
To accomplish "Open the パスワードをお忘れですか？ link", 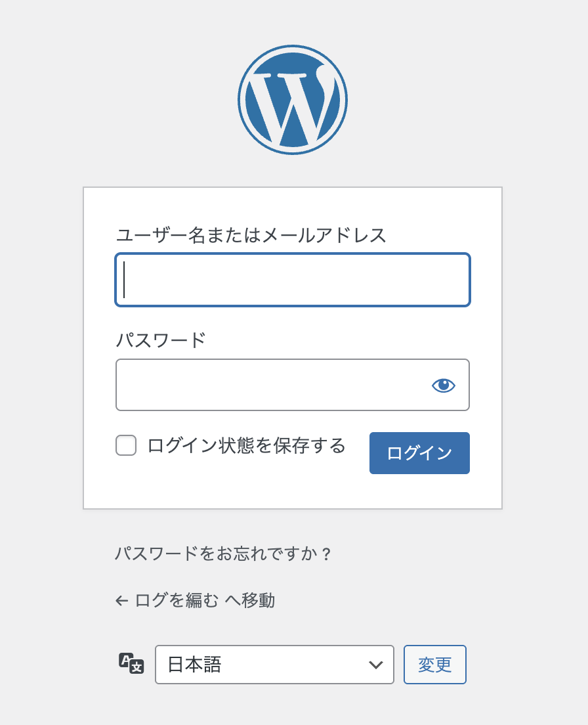I will tap(222, 554).
